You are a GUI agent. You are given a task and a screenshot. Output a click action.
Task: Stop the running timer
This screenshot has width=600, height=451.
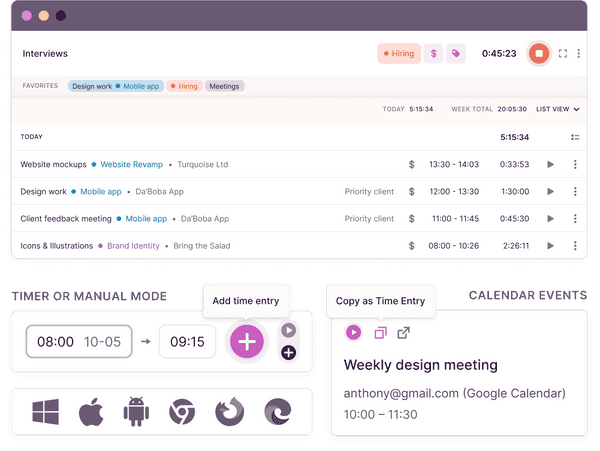click(x=539, y=54)
